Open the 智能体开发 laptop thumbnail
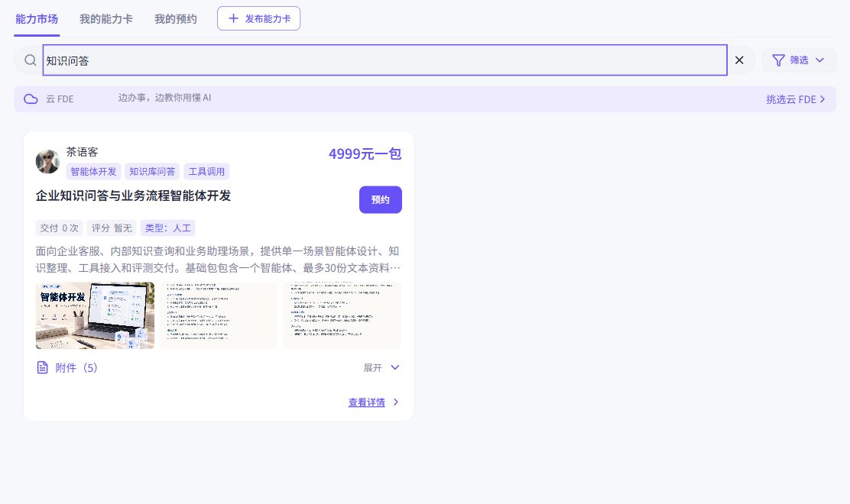Image resolution: width=850 pixels, height=504 pixels. click(x=95, y=315)
